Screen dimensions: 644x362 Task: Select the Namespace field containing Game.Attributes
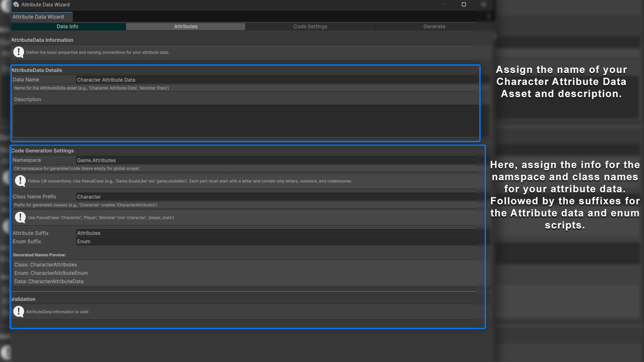tap(268, 160)
